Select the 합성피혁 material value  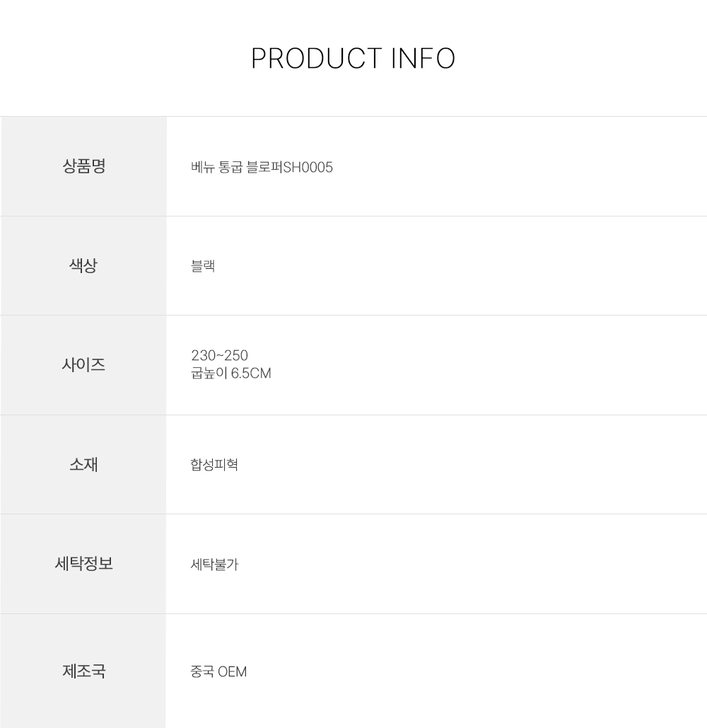[x=214, y=466]
